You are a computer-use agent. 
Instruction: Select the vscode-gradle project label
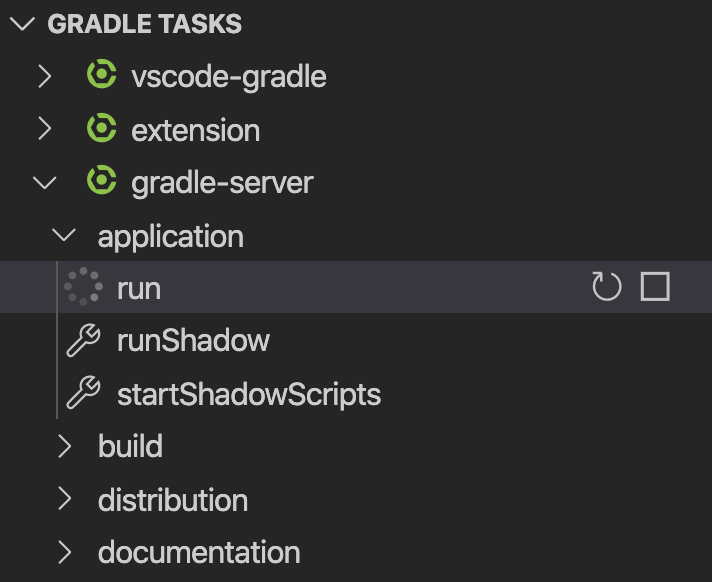pyautogui.click(x=229, y=77)
